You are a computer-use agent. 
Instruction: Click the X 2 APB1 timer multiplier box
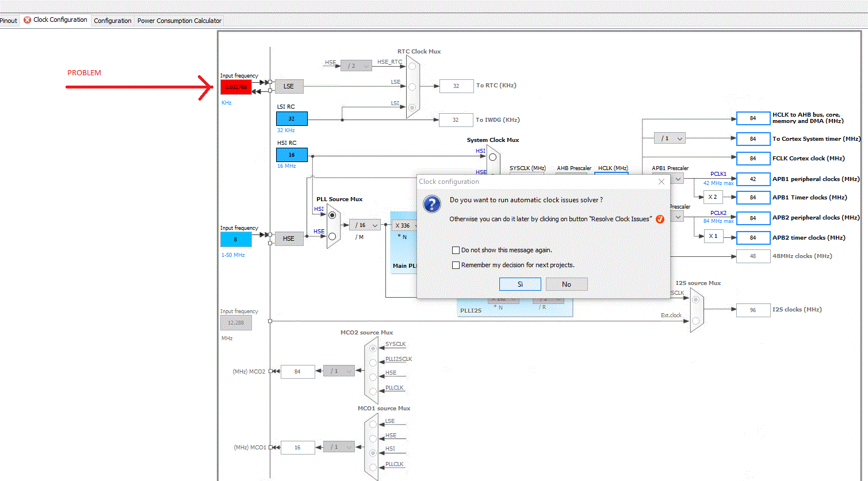[713, 197]
